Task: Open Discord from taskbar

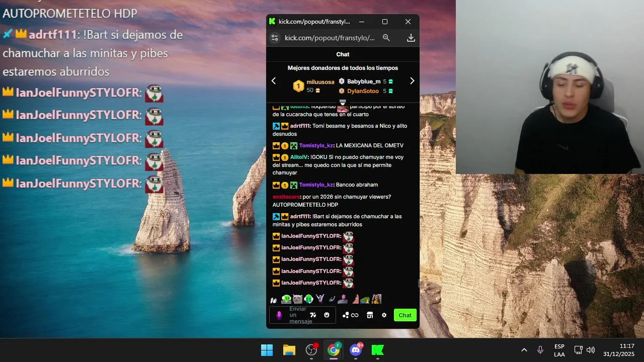Action: pos(356,350)
